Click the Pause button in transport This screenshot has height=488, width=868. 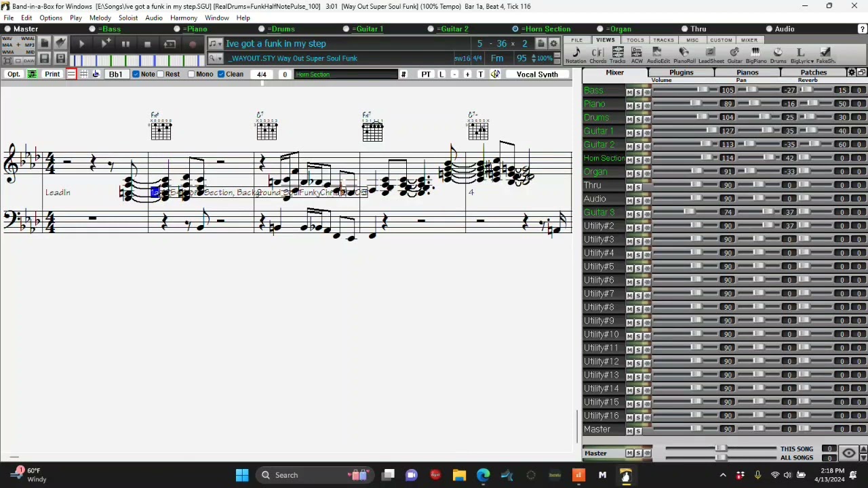point(125,44)
